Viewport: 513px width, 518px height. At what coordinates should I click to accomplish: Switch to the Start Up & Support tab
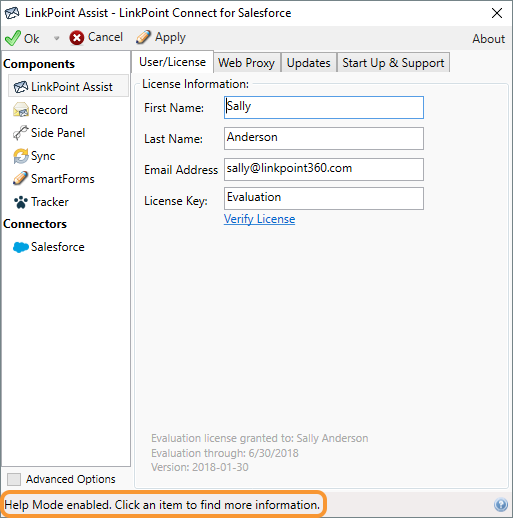[393, 63]
